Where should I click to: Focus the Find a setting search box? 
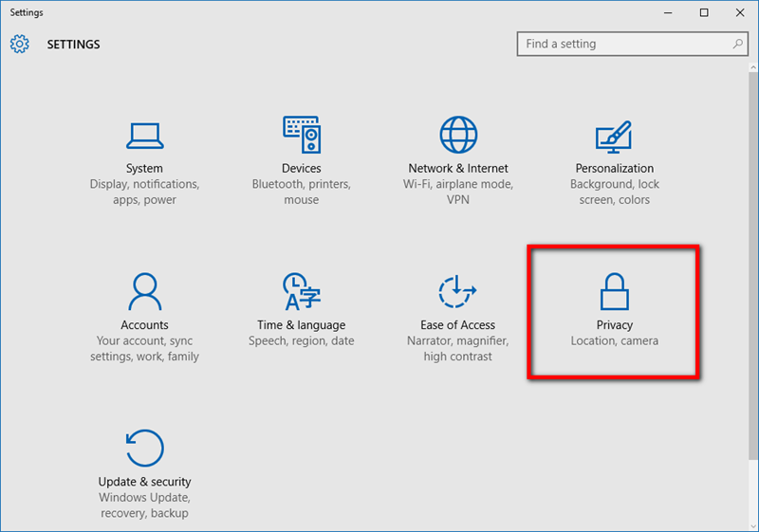click(632, 44)
